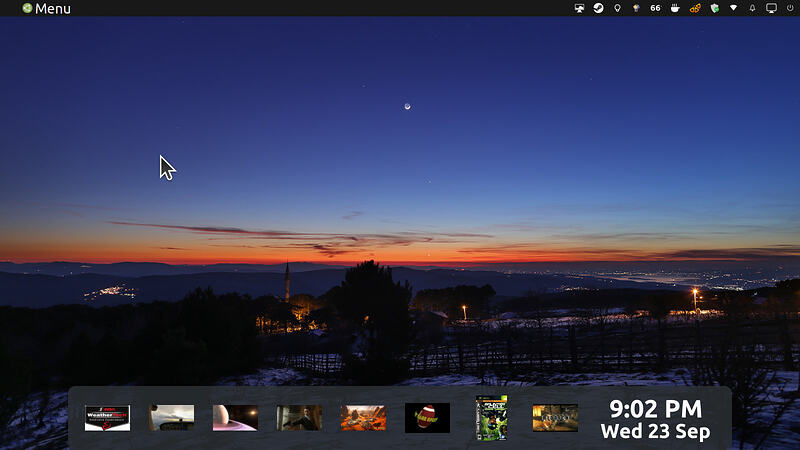The image size is (800, 450).
Task: Open the Wi-Fi network indicator
Action: [733, 8]
